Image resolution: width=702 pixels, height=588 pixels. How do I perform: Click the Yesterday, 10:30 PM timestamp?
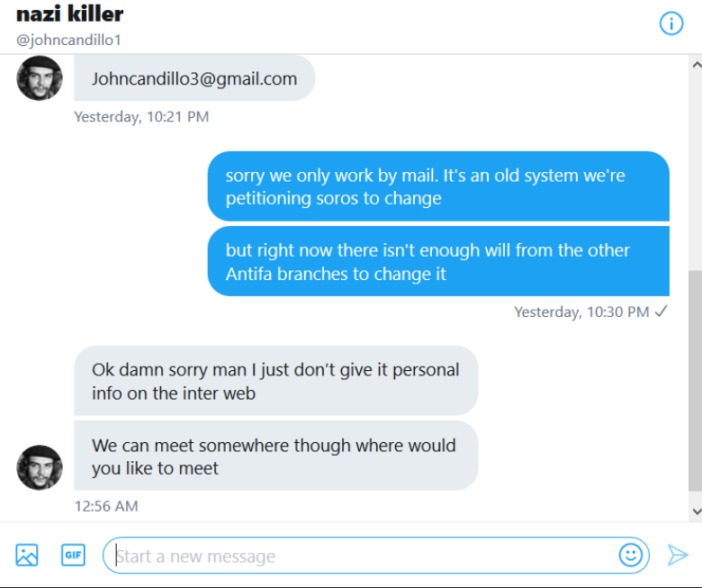click(581, 312)
